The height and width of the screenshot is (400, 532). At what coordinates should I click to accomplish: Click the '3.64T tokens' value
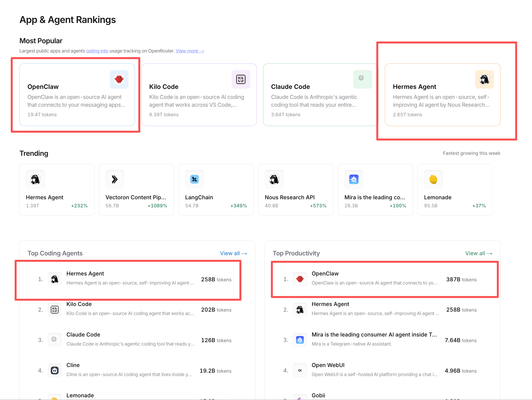(x=286, y=115)
